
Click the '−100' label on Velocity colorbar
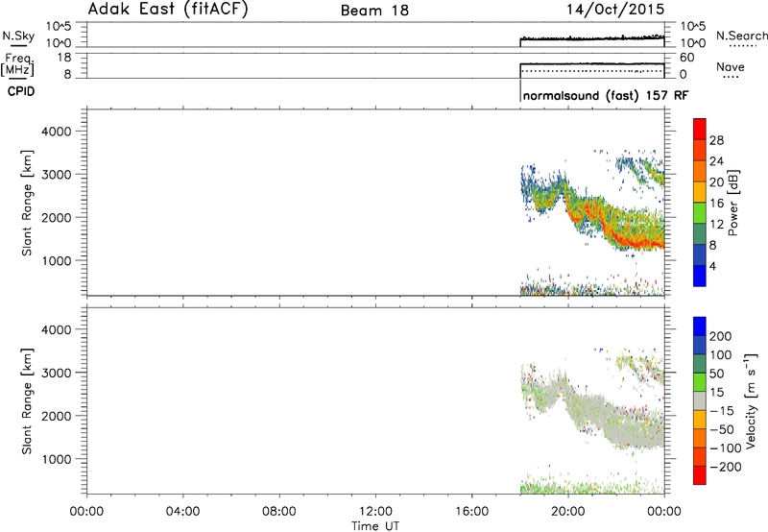[725, 448]
